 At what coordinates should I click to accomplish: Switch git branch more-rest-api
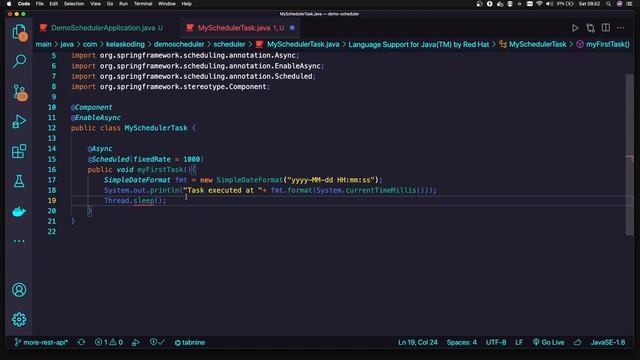(41, 342)
